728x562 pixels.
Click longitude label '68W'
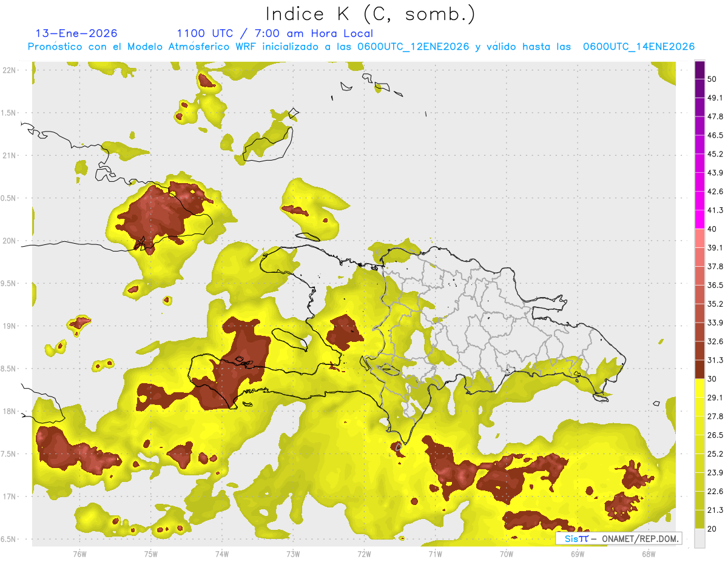(x=648, y=554)
